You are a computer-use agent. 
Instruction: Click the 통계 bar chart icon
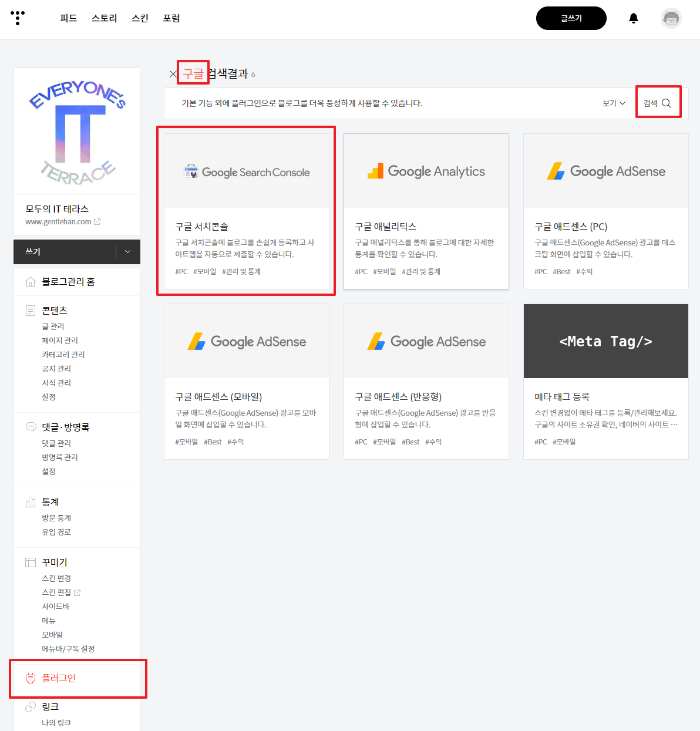click(31, 502)
